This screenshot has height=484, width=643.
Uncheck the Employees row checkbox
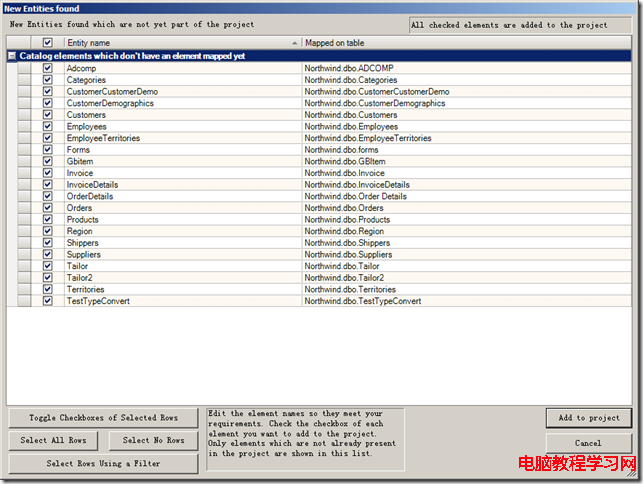click(x=48, y=126)
